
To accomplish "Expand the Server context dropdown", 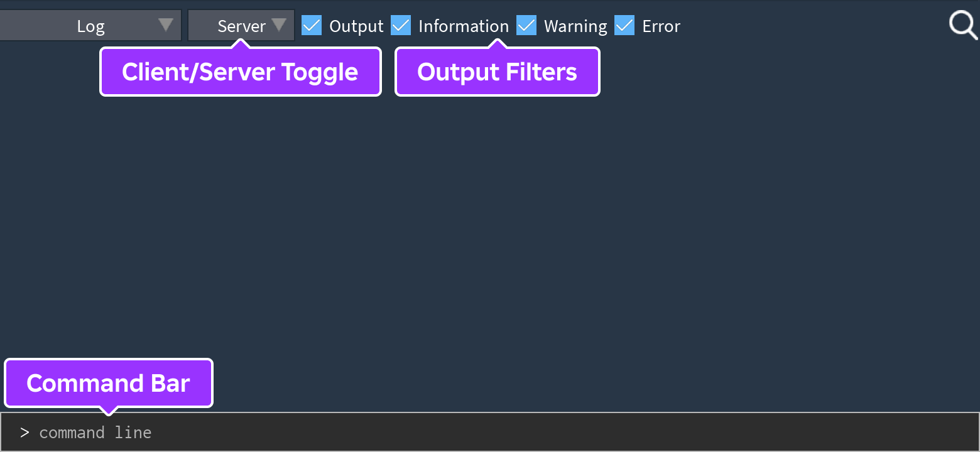I will [x=241, y=26].
